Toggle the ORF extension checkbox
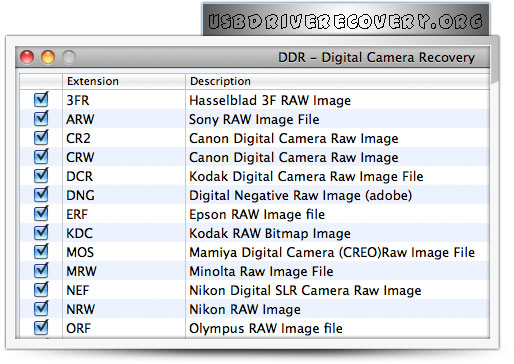This screenshot has width=514, height=364. [41, 328]
